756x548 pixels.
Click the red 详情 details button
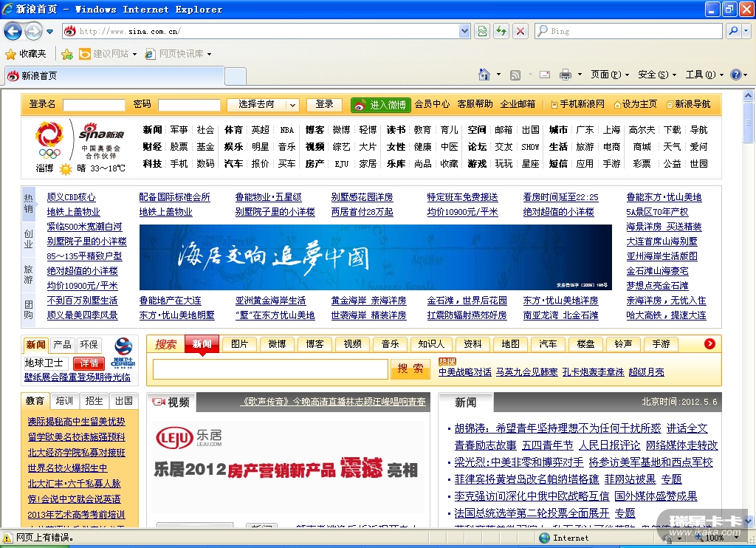pyautogui.click(x=89, y=363)
